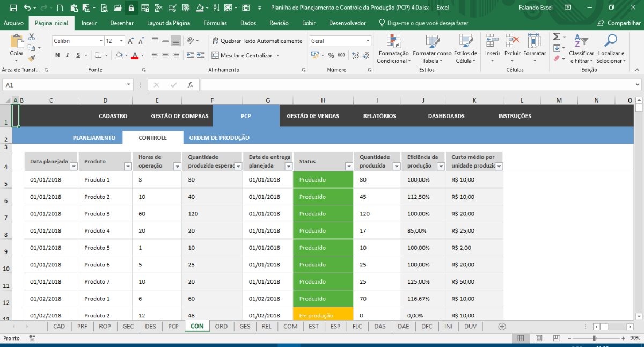The image size is (644, 347).
Task: Open the Geral number format dropdown
Action: click(368, 41)
